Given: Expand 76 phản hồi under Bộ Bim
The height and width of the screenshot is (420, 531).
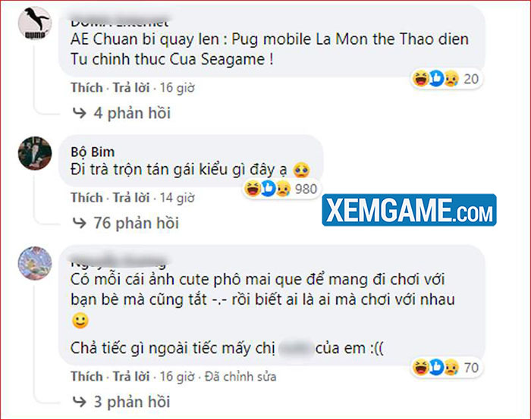Looking at the screenshot, I should pos(136,223).
